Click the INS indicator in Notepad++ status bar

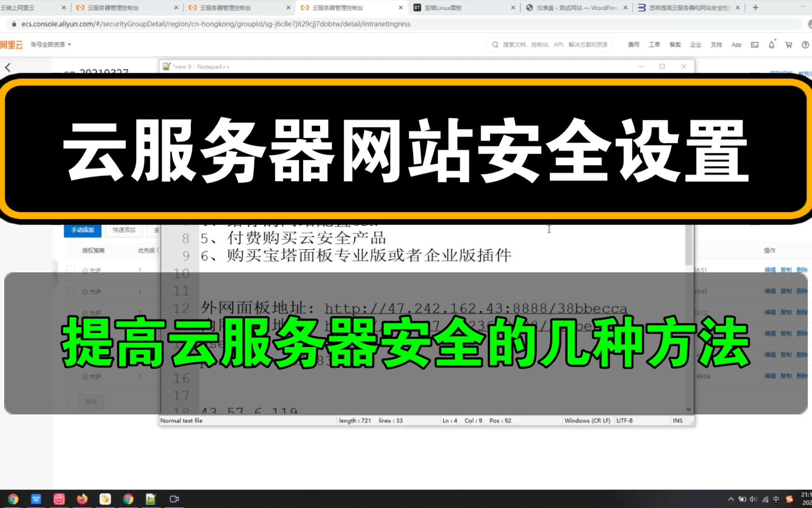coord(678,421)
